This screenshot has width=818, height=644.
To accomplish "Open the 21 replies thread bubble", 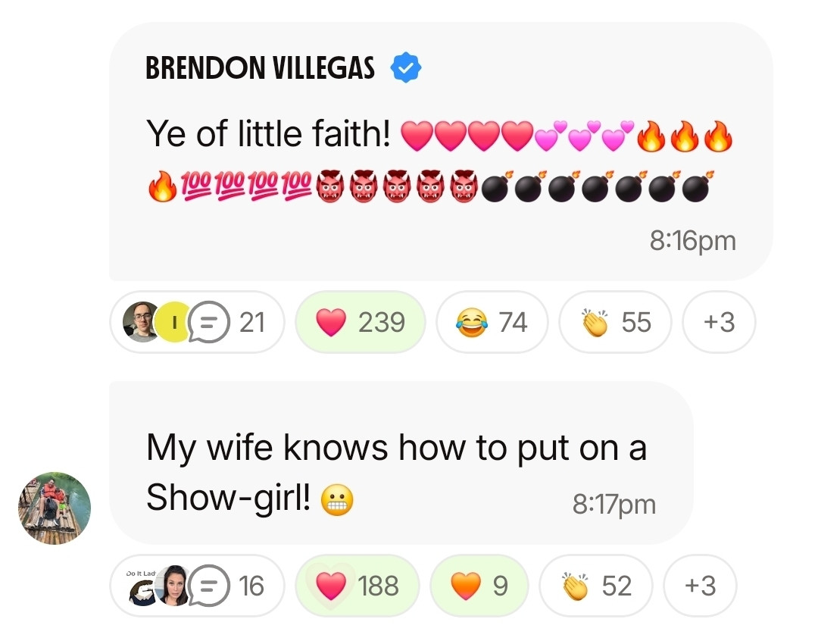I will pos(197,322).
